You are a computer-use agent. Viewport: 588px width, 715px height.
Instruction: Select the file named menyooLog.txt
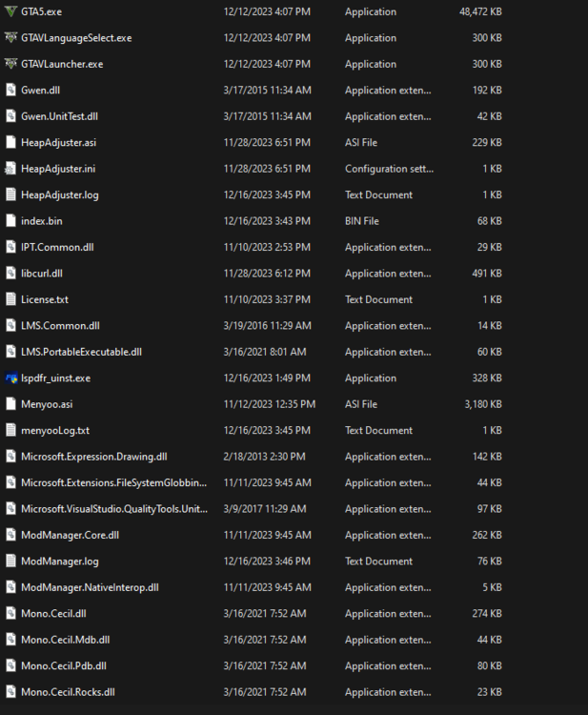(x=55, y=431)
